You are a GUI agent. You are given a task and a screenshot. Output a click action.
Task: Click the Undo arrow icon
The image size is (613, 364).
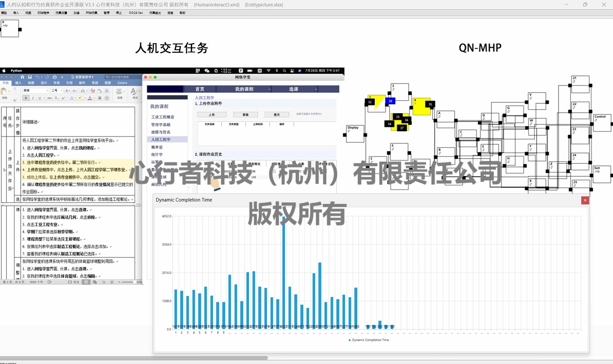coord(38,77)
